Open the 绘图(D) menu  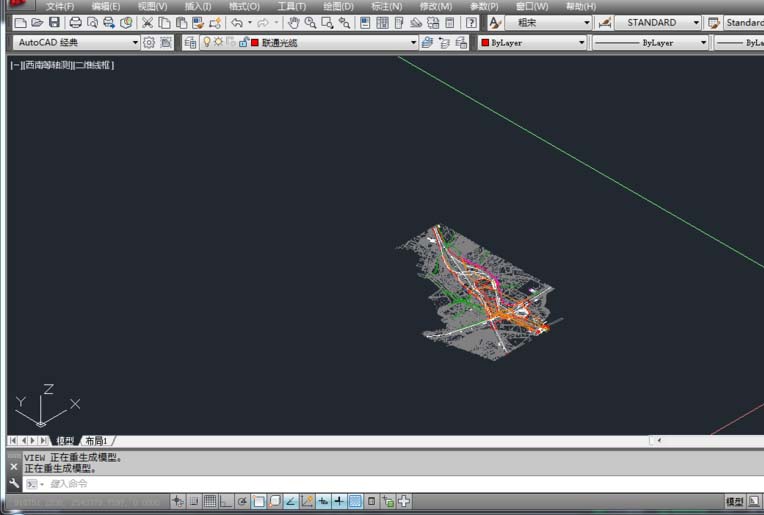click(x=338, y=6)
